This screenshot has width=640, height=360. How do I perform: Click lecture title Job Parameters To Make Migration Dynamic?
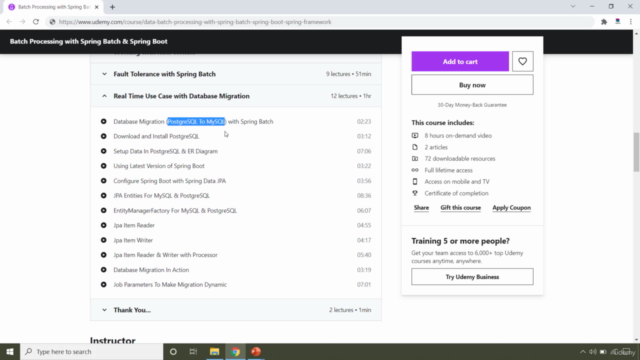tap(170, 284)
